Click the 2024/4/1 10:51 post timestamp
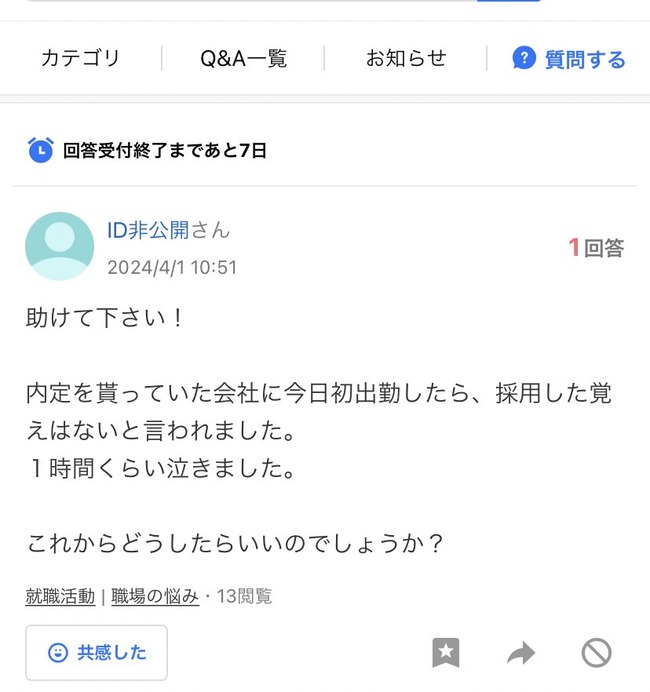Viewport: 650px width, 692px height. (x=172, y=267)
